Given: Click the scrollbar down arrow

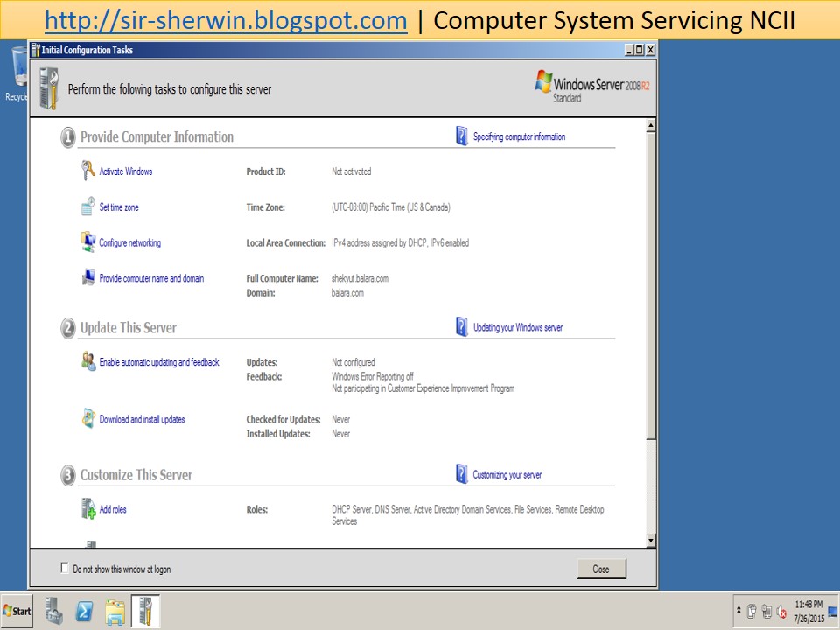Looking at the screenshot, I should (649, 540).
